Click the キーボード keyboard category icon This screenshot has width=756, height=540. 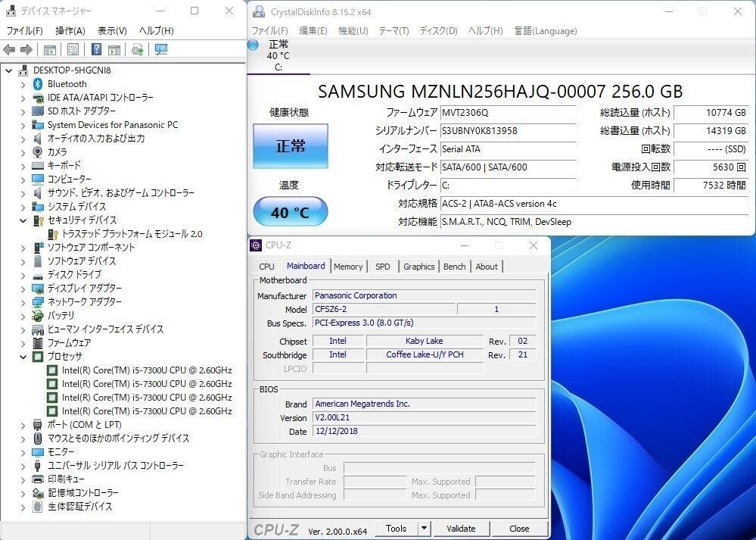(x=38, y=166)
